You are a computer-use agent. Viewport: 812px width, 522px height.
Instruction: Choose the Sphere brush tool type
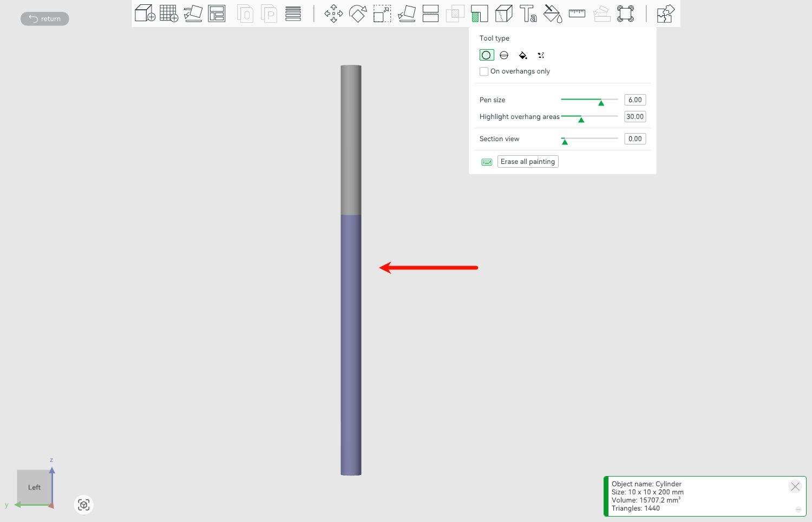click(504, 55)
